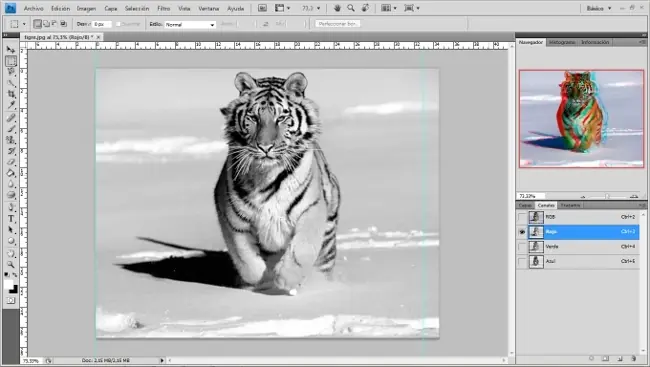The width and height of the screenshot is (650, 367).
Task: Save selection as channel icon
Action: click(x=605, y=358)
